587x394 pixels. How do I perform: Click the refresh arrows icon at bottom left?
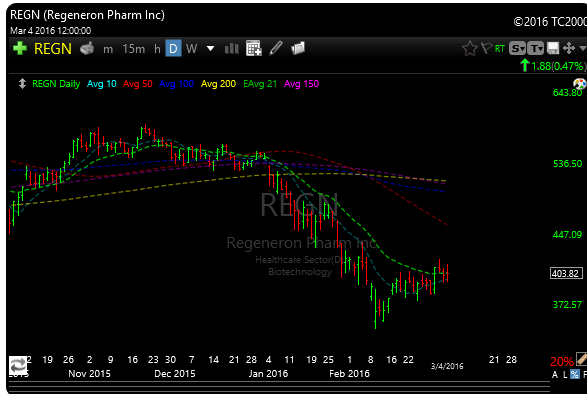click(18, 364)
